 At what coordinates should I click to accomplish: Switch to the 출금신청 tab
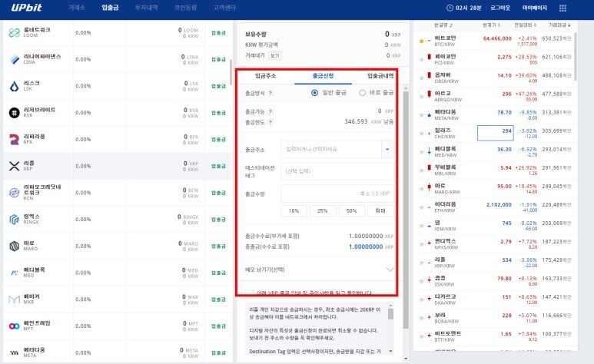[323, 76]
